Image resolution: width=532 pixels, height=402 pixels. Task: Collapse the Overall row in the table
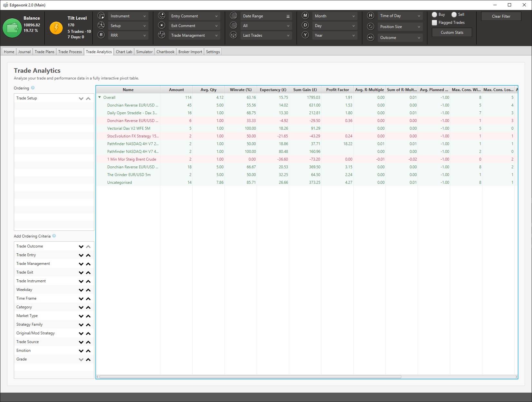(x=100, y=97)
